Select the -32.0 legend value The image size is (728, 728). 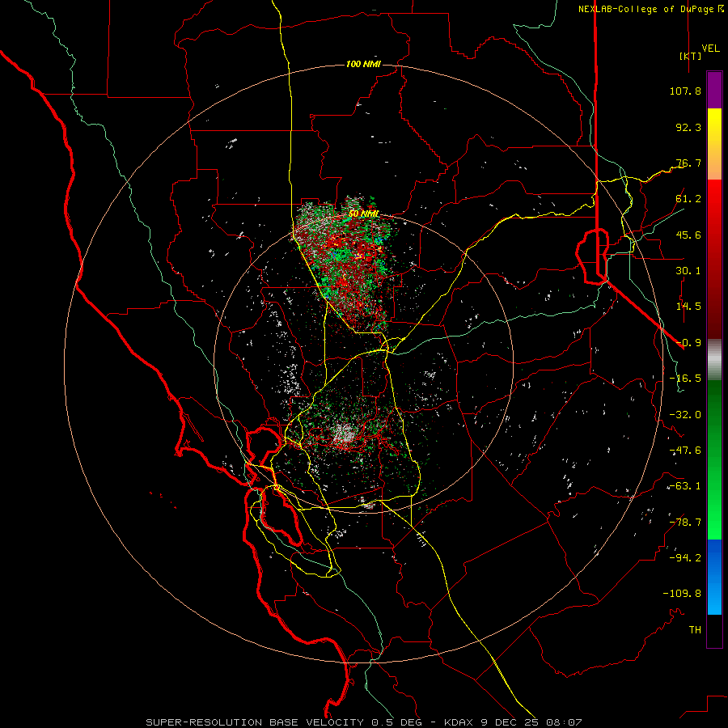(685, 415)
